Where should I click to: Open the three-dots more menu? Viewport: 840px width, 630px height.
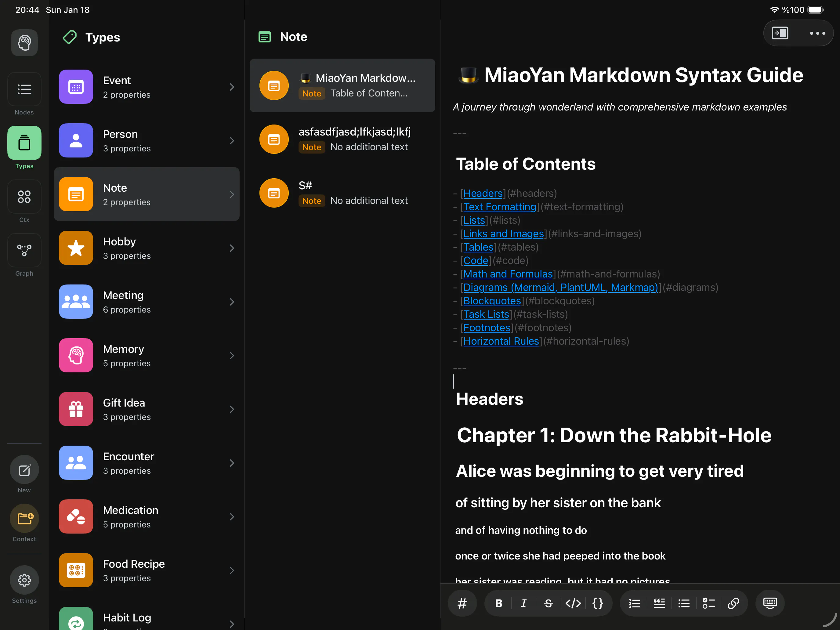[x=817, y=33]
